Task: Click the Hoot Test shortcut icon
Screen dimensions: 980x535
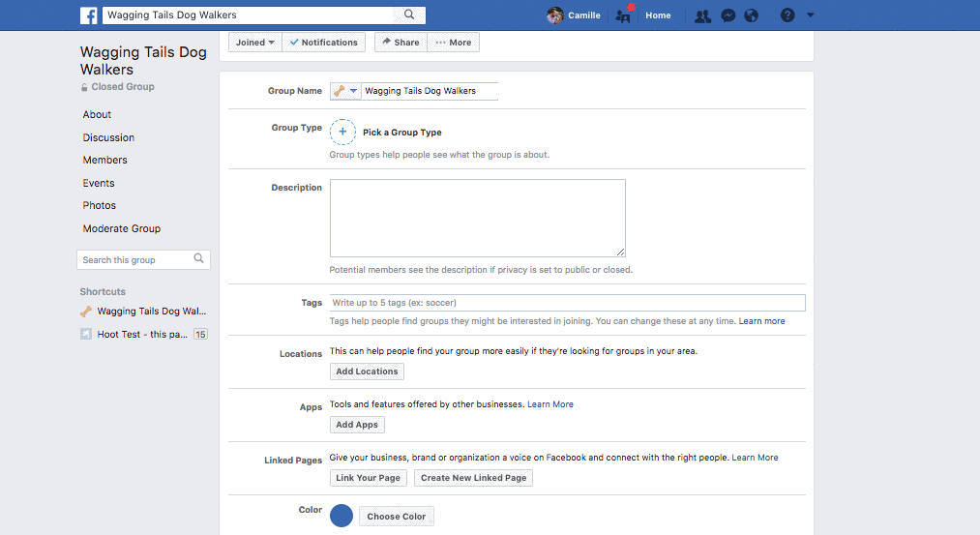Action: [x=86, y=335]
